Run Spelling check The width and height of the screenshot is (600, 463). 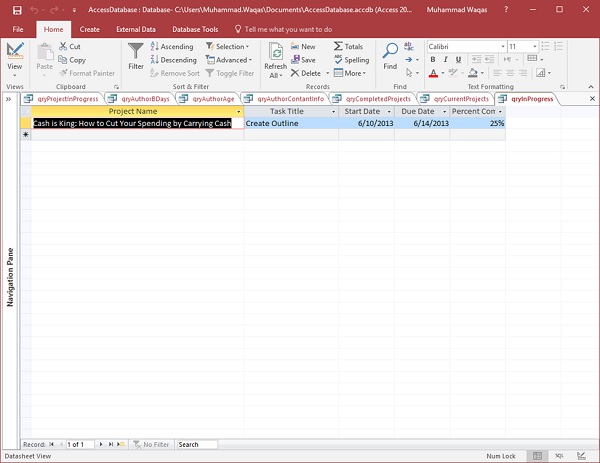pos(350,59)
